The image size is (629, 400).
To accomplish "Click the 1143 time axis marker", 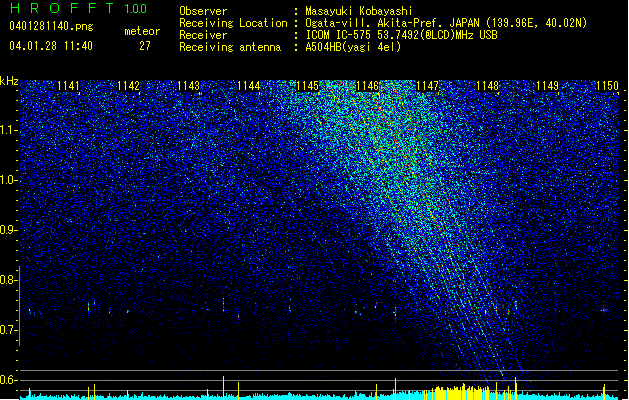I will pyautogui.click(x=189, y=86).
